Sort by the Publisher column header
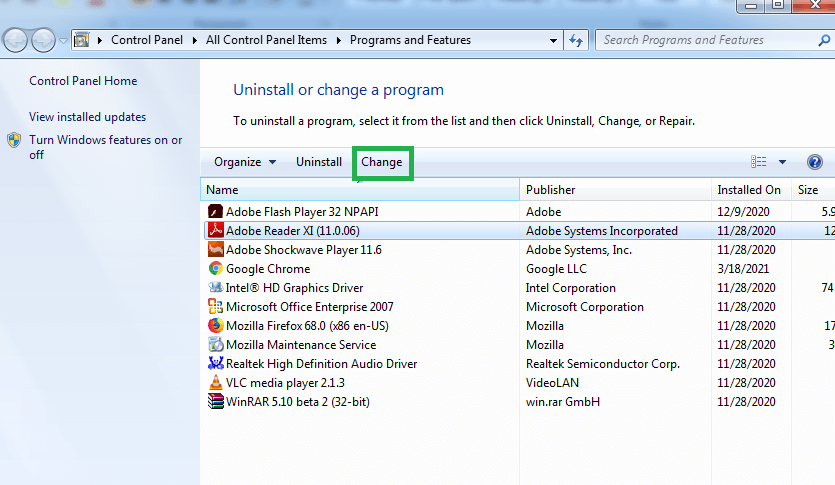835x485 pixels. 615,190
